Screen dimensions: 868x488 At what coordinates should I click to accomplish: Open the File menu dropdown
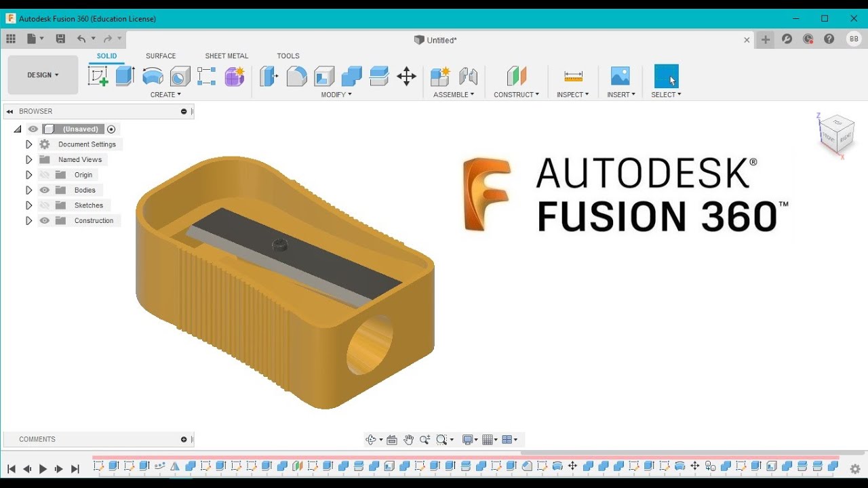tap(35, 39)
